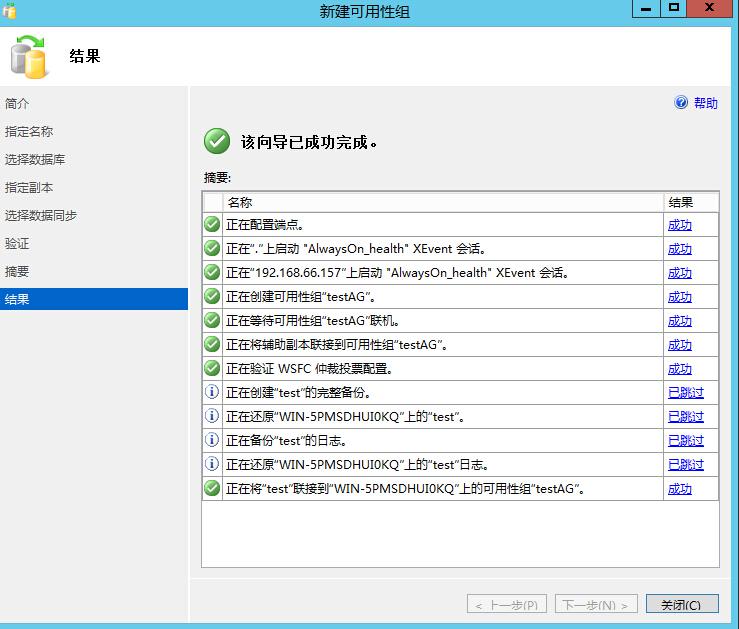The width and height of the screenshot is (739, 629).
Task: Open 已跳过 link for 备份"test"的日志
Action: [x=686, y=441]
